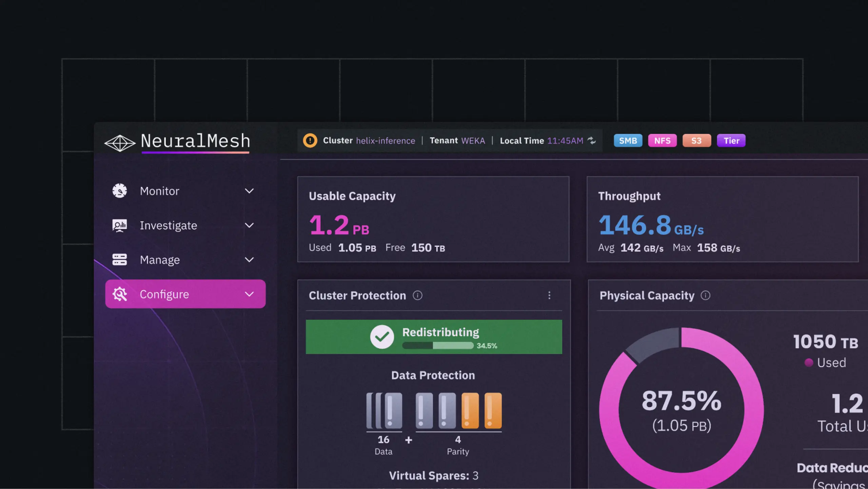The height and width of the screenshot is (489, 868).
Task: Click the 87.5% donut center value
Action: tap(682, 401)
